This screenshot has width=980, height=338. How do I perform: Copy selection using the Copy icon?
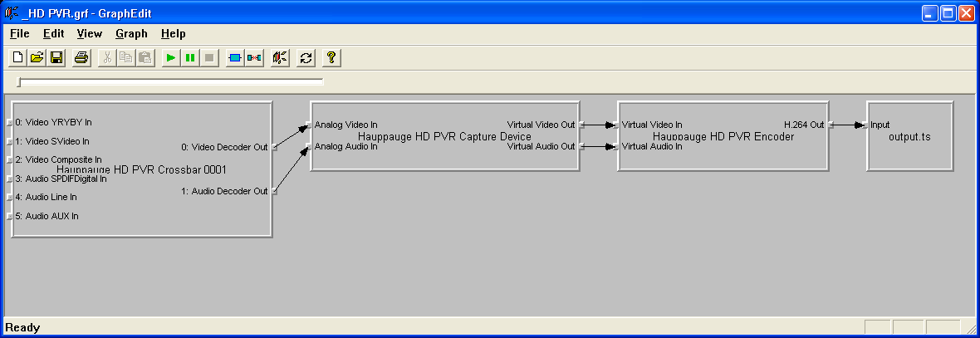coord(125,58)
